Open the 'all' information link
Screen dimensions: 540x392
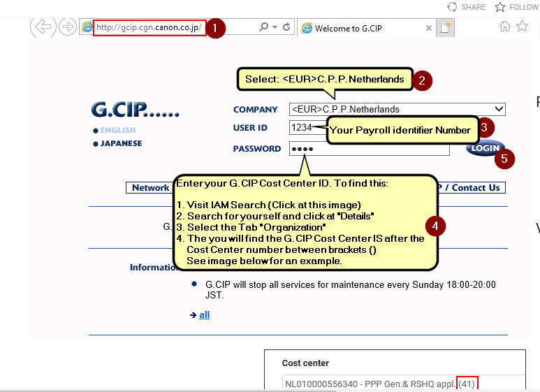[x=204, y=315]
